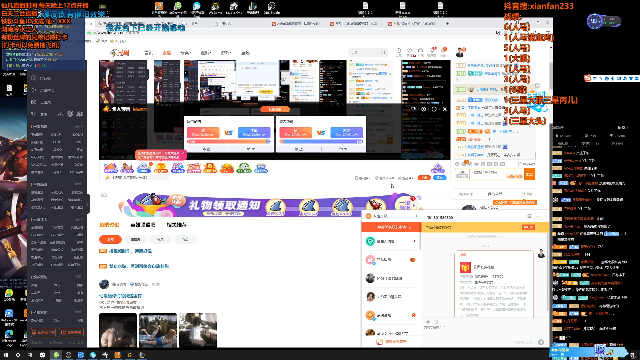
Task: Click the right prediction card progress bar
Action: tap(321, 142)
